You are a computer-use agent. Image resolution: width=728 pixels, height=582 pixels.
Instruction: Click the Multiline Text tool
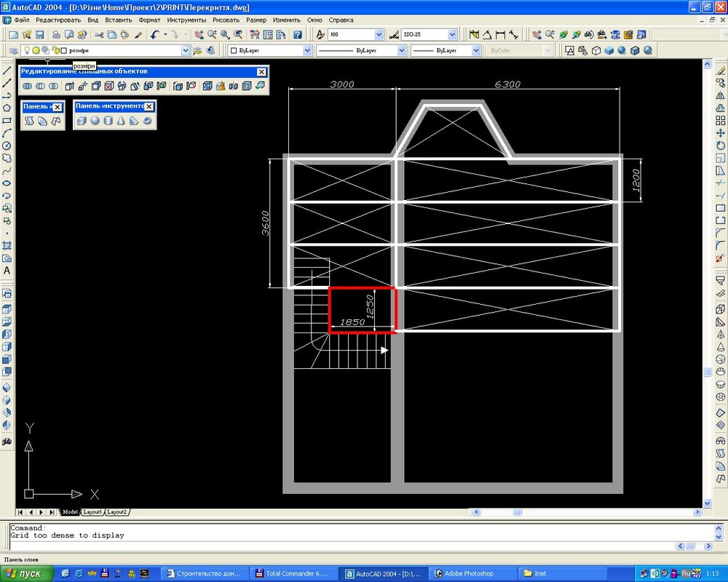(x=7, y=271)
